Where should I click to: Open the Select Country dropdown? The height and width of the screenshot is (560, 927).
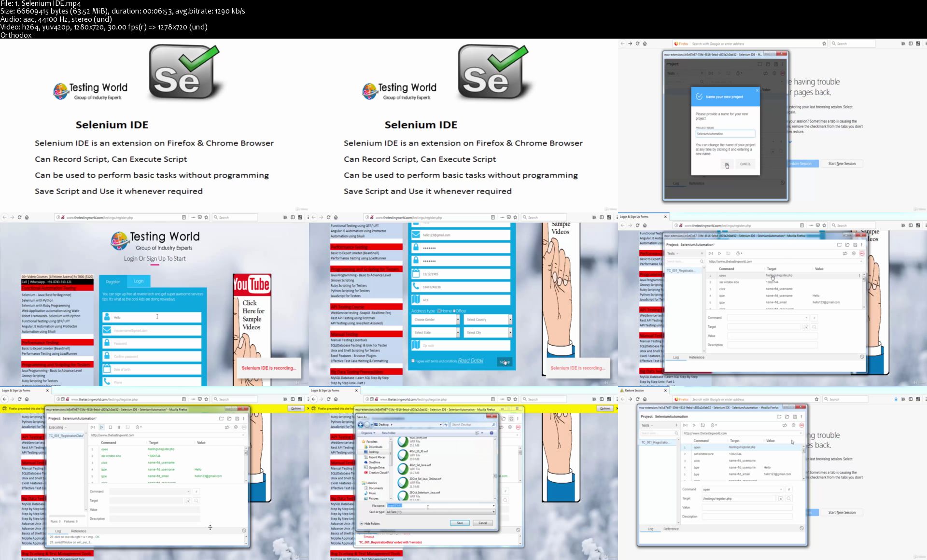coord(488,320)
